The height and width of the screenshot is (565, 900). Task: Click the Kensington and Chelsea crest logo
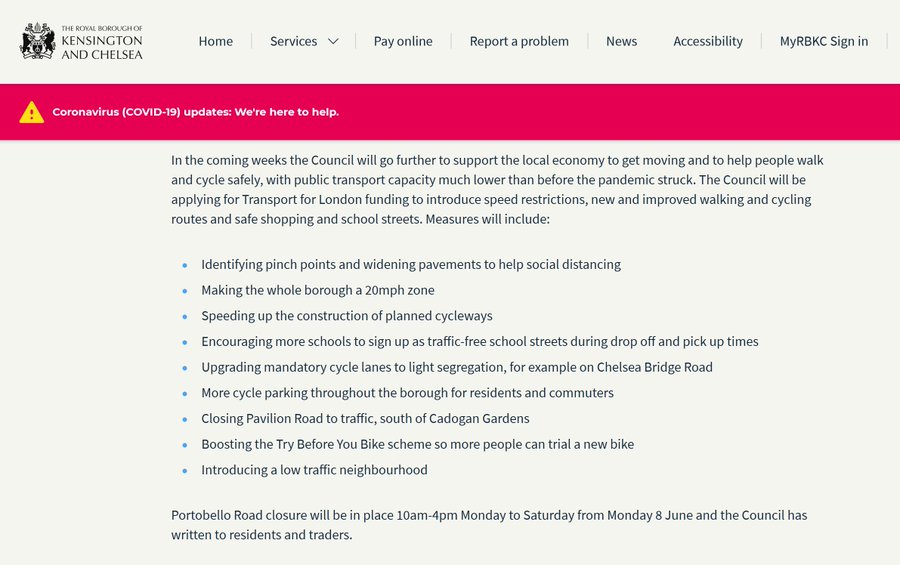[x=37, y=41]
